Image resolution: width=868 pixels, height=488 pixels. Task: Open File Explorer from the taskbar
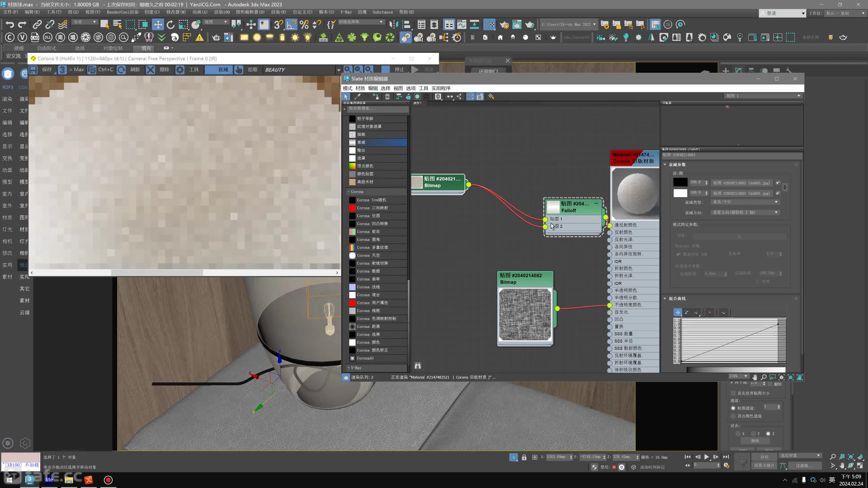[69, 480]
